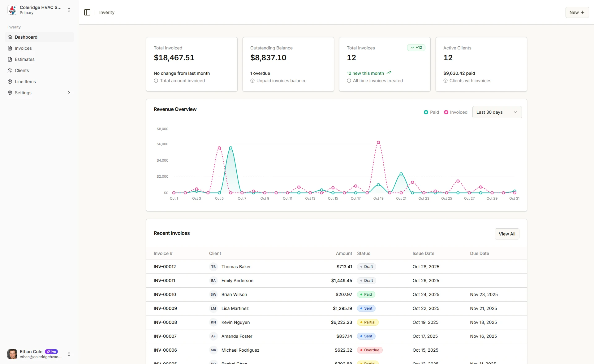Click the Total amount invoiced info icon

click(x=156, y=81)
